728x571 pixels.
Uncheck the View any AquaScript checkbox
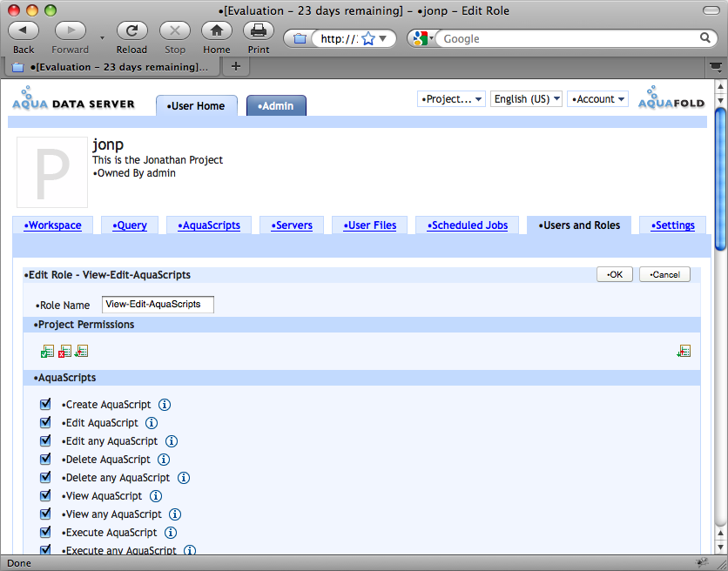[45, 514]
